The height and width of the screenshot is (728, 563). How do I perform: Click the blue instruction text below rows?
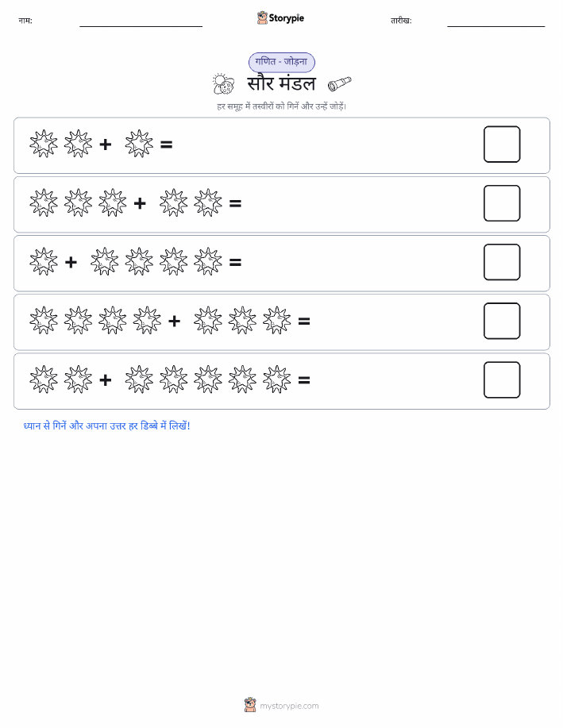107,426
